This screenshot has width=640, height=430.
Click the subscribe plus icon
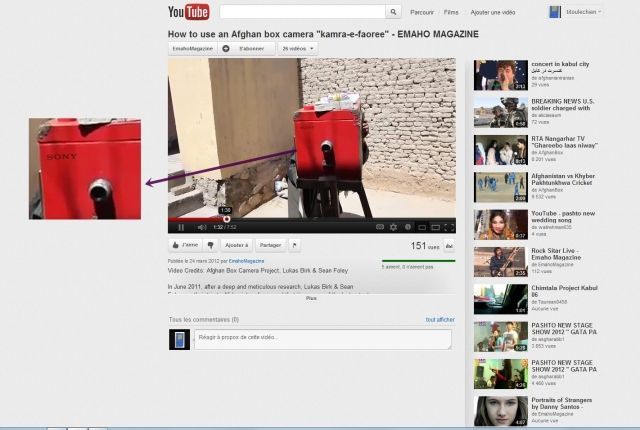(226, 49)
